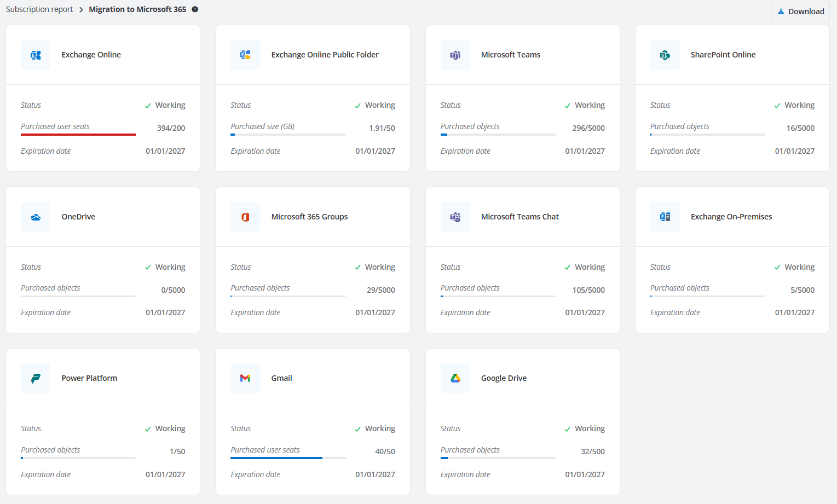Screen dimensions: 837x504
Task: Click the 1/50 objects value
Action: tap(177, 451)
